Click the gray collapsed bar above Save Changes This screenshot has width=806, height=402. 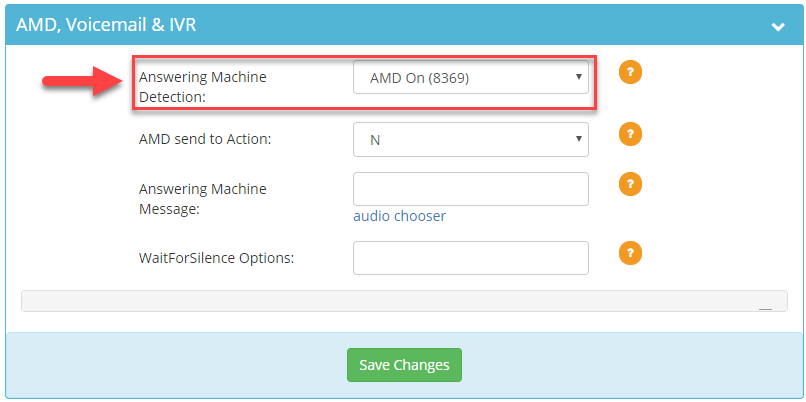404,301
